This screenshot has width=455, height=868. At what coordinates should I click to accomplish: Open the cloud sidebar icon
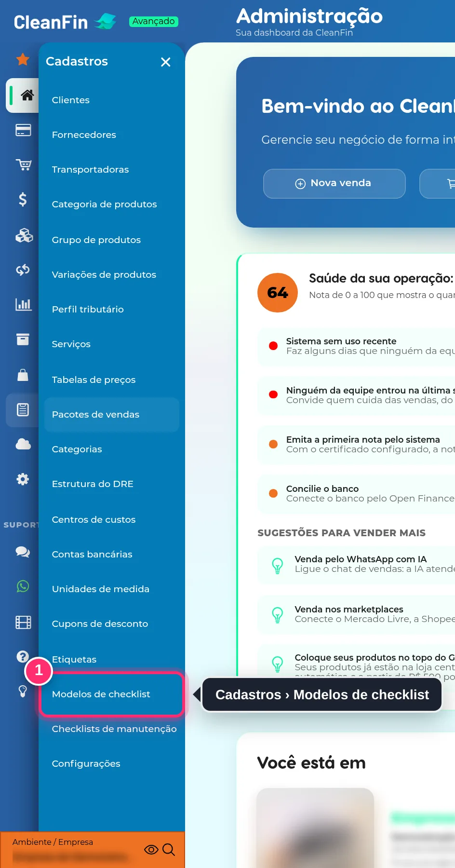click(23, 444)
